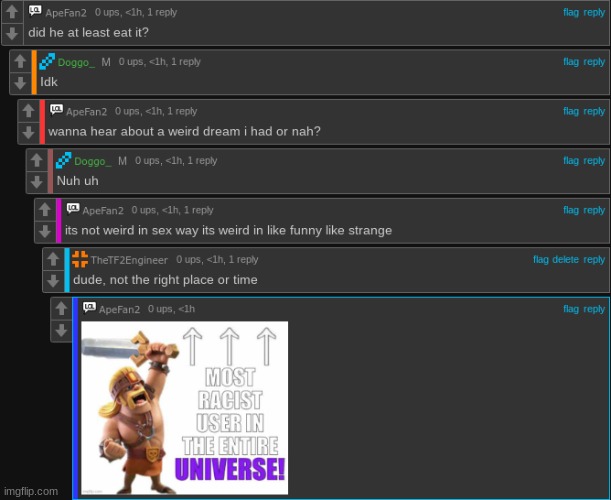611x500 pixels.
Task: Downvote Doggo_'s "Idk" comment
Action: click(20, 83)
